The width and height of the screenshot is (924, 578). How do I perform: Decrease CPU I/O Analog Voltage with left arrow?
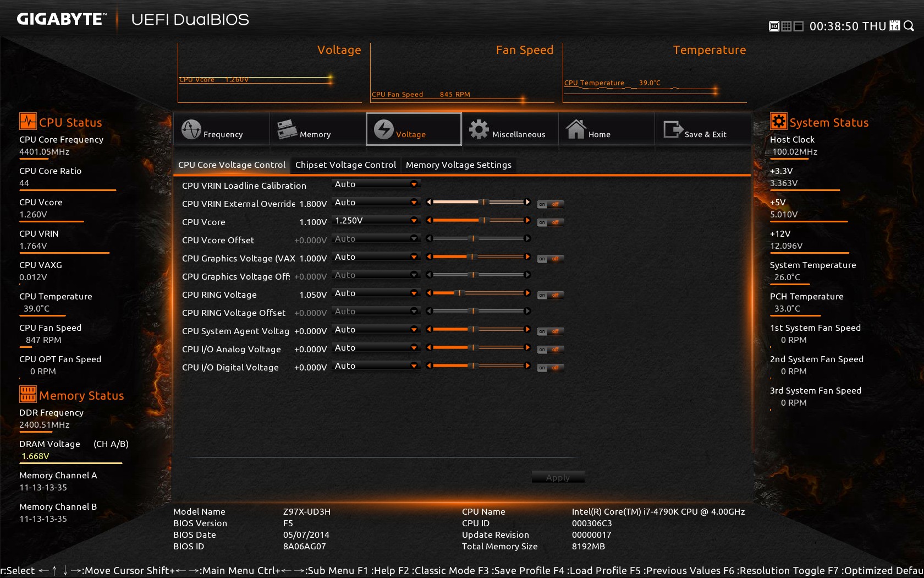click(429, 347)
